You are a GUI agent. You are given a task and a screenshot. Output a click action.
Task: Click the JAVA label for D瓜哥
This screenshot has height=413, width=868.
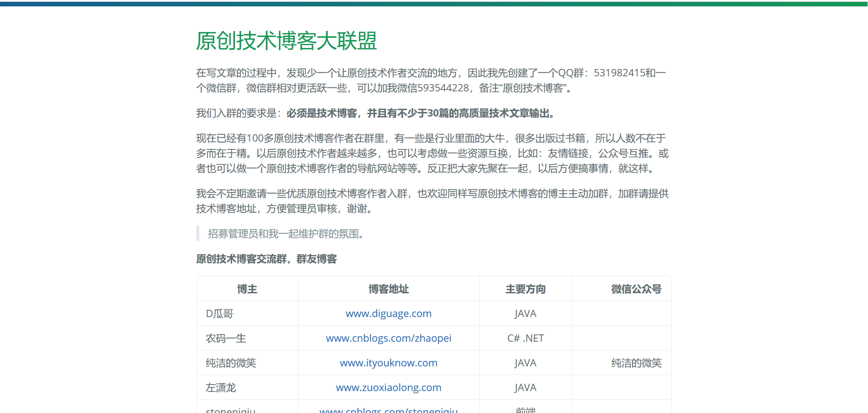[x=524, y=313]
